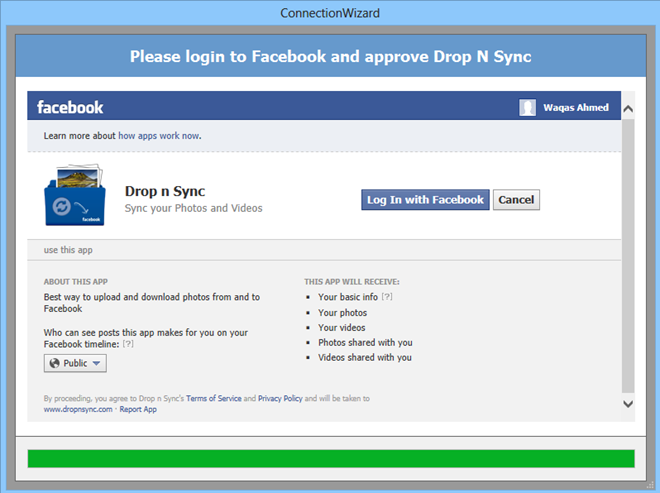This screenshot has width=660, height=493.
Task: Click 'Sync your Photos and Videos' subtitle
Action: tap(193, 208)
